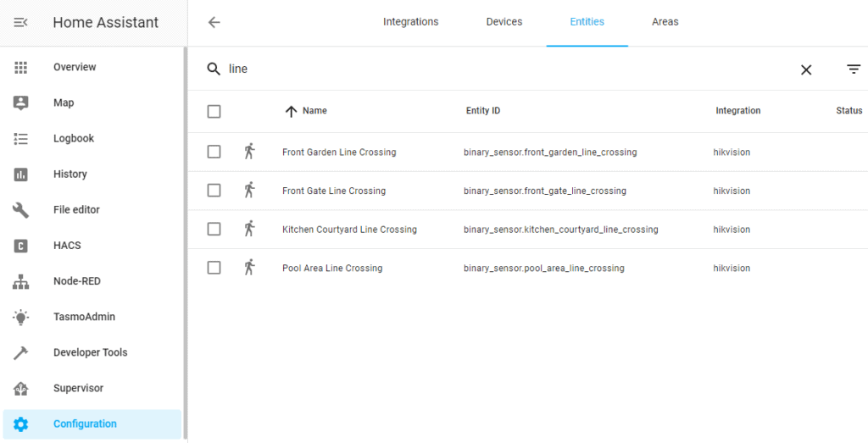
Task: Collapse the sidebar with the menu icon
Action: (20, 23)
